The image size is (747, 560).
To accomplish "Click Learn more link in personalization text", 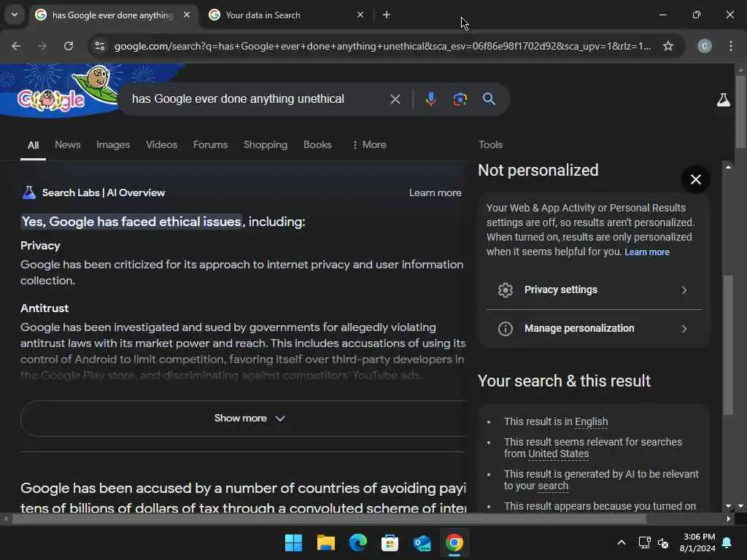I will click(646, 252).
